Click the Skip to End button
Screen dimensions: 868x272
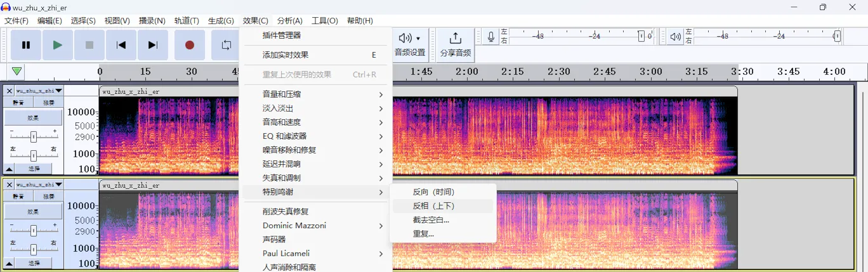pos(153,45)
